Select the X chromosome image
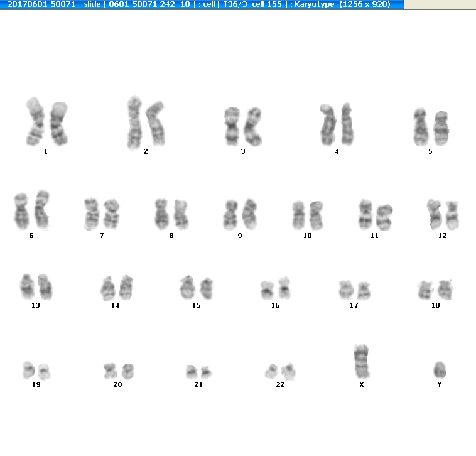Image resolution: width=476 pixels, height=456 pixels. [361, 361]
